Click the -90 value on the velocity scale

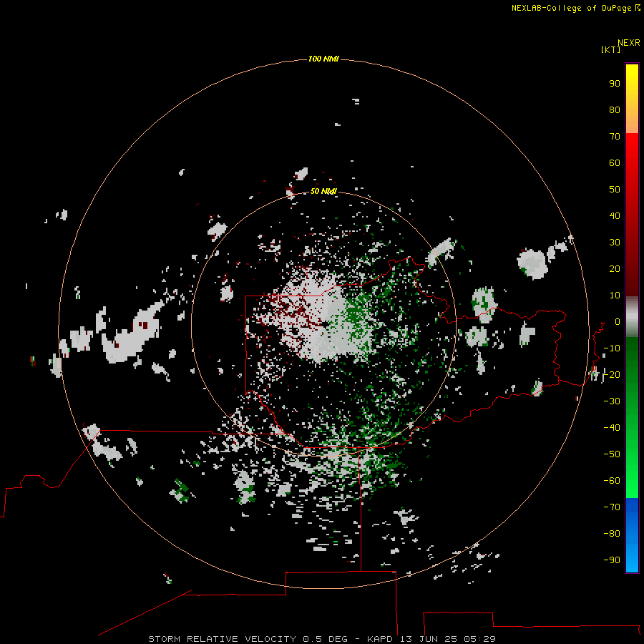(x=612, y=560)
